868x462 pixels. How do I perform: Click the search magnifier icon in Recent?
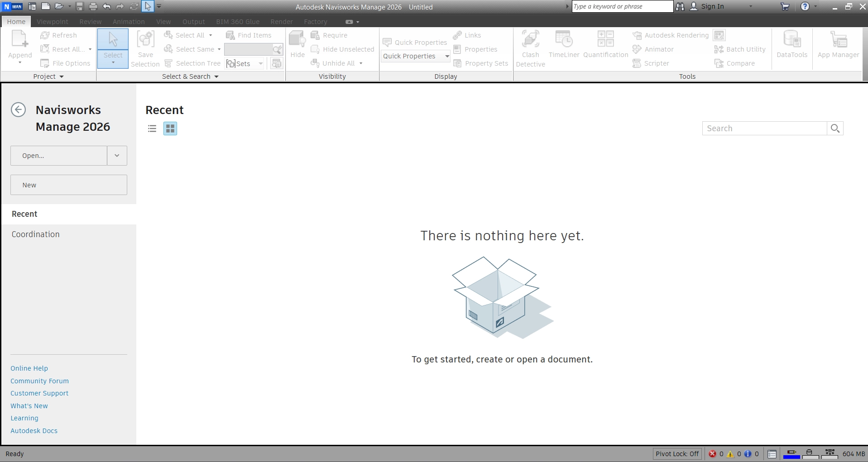tap(835, 129)
